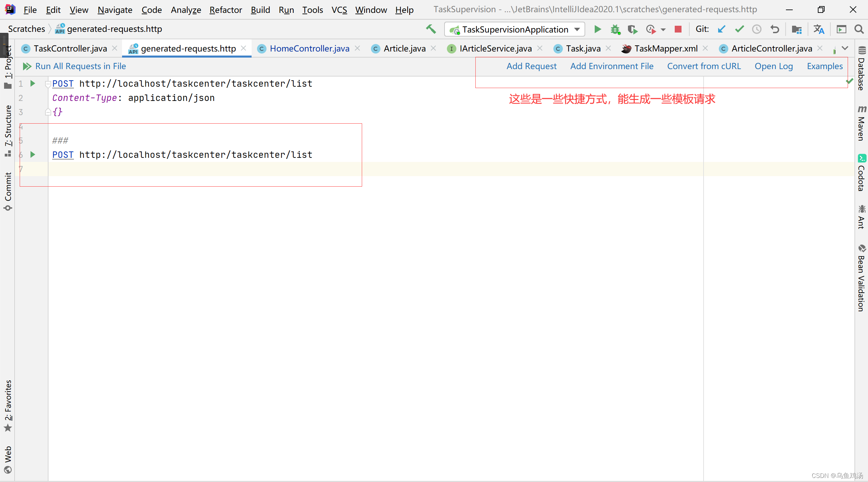Viewport: 868px width, 482px height.
Task: Click Git commit green checkmark icon
Action: coord(739,29)
